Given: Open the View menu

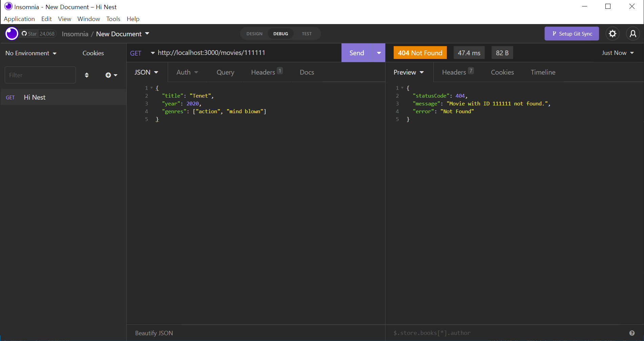Looking at the screenshot, I should click(64, 19).
